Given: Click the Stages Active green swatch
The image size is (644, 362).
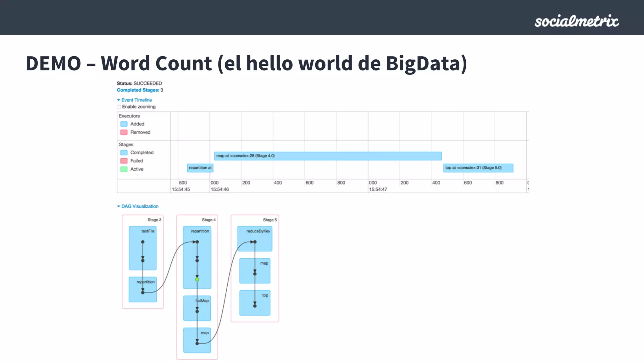Looking at the screenshot, I should (x=124, y=169).
